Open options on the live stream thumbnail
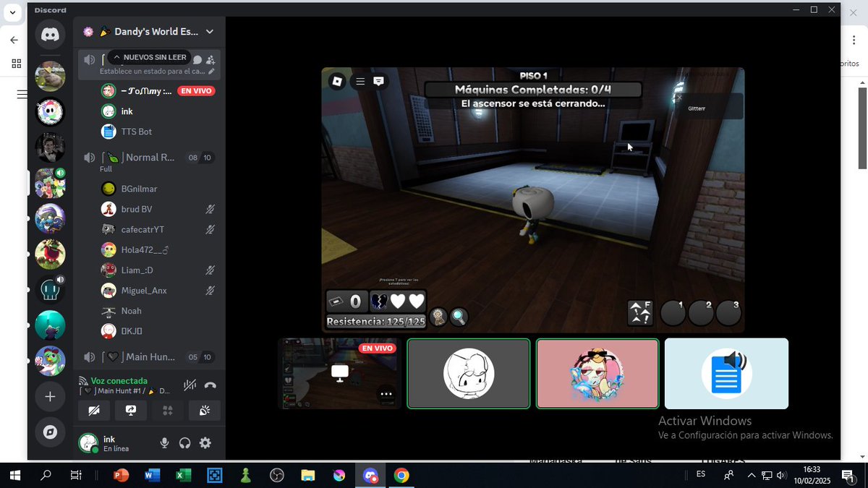The image size is (868, 488). point(386,394)
